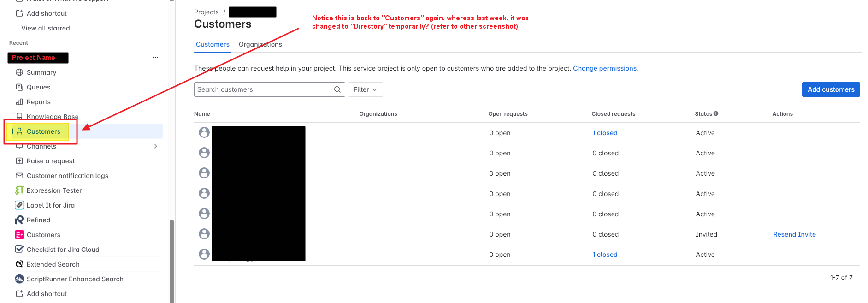
Task: Click the Resend Invite link
Action: pos(795,234)
